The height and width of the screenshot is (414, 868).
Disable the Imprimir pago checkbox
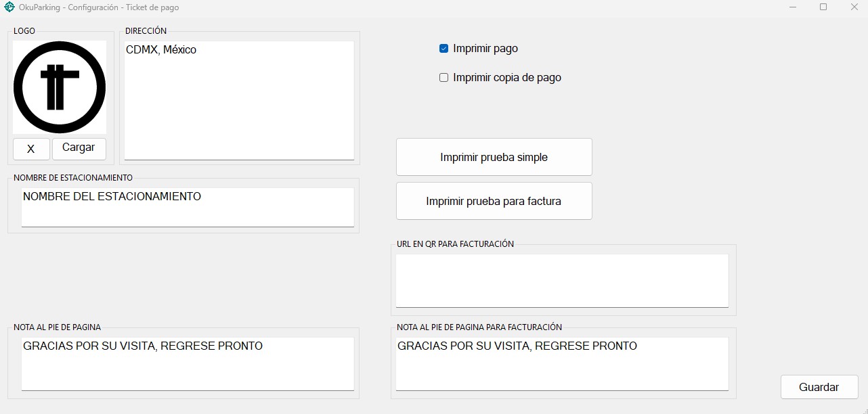(x=444, y=49)
